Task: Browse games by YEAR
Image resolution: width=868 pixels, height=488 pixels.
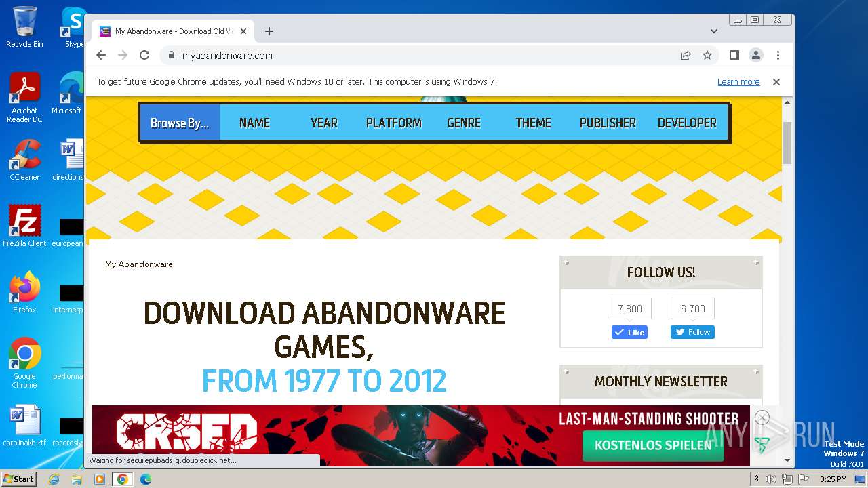Action: click(324, 123)
